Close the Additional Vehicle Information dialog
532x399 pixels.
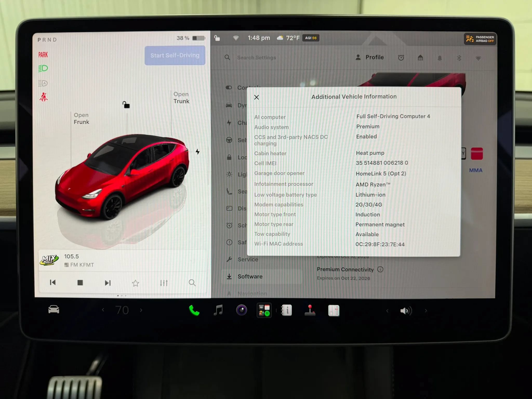click(256, 97)
